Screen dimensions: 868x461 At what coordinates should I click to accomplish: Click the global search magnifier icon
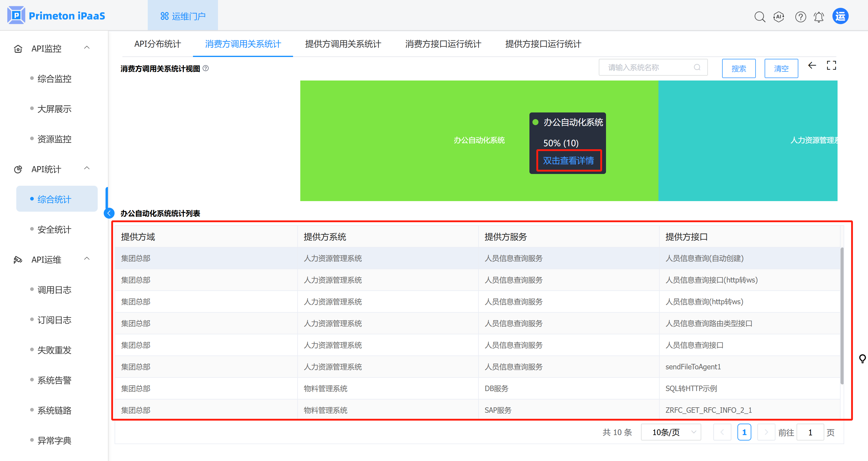click(759, 16)
